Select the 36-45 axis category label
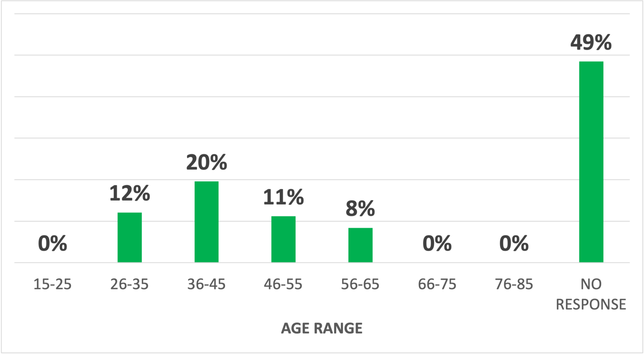Viewport: 644px width, 355px height. [x=206, y=285]
